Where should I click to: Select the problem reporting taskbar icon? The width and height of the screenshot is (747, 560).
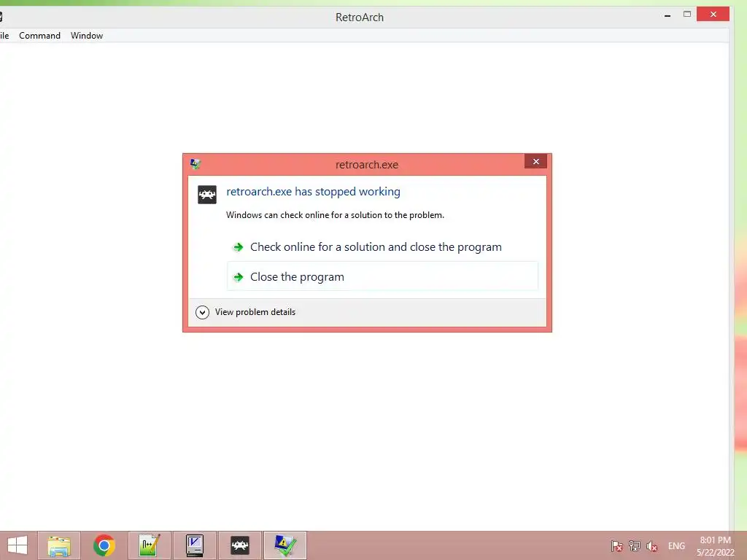(x=285, y=545)
